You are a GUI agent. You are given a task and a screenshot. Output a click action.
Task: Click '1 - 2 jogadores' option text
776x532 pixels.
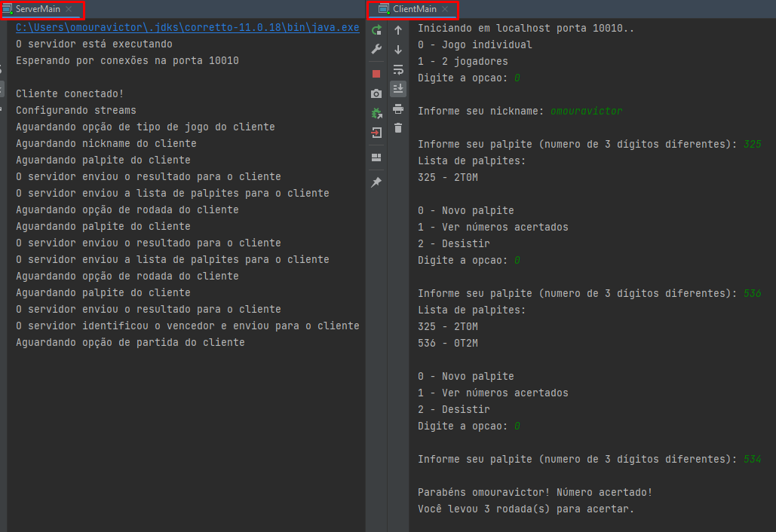pyautogui.click(x=463, y=61)
